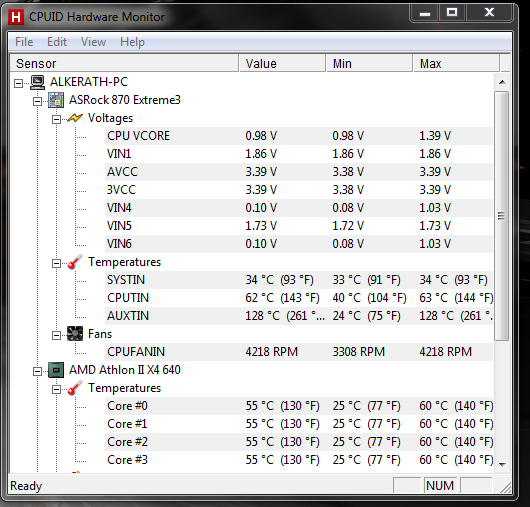This screenshot has height=507, width=530.
Task: Collapse the ALKERATH-PC root node
Action: pyautogui.click(x=19, y=83)
